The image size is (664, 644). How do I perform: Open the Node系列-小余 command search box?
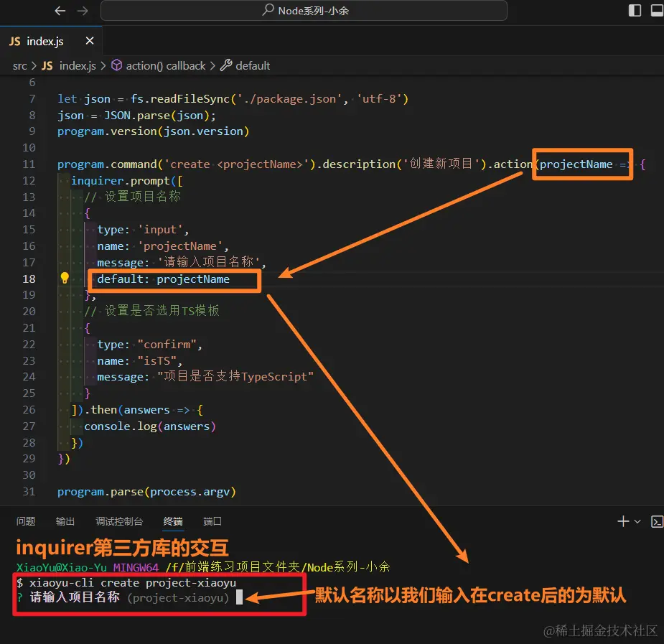click(304, 11)
